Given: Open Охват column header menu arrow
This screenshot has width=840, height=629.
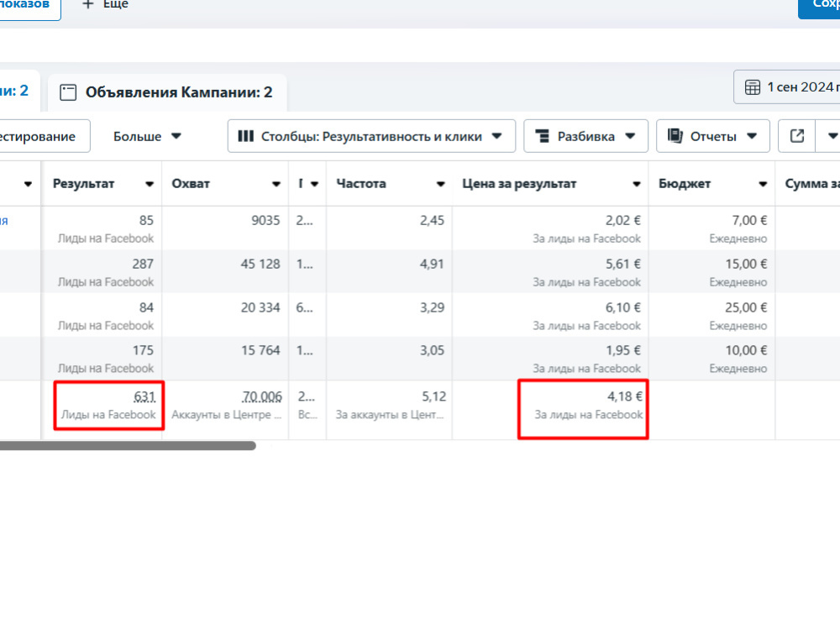Looking at the screenshot, I should [276, 184].
